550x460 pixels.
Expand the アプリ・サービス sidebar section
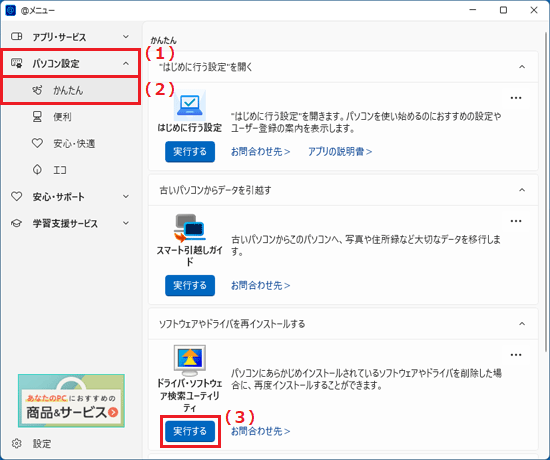(70, 37)
